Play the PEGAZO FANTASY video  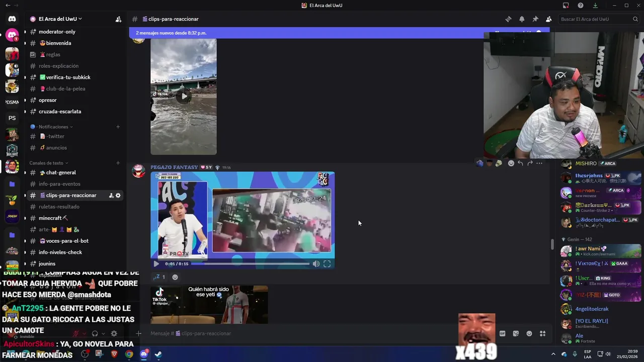[x=156, y=263]
